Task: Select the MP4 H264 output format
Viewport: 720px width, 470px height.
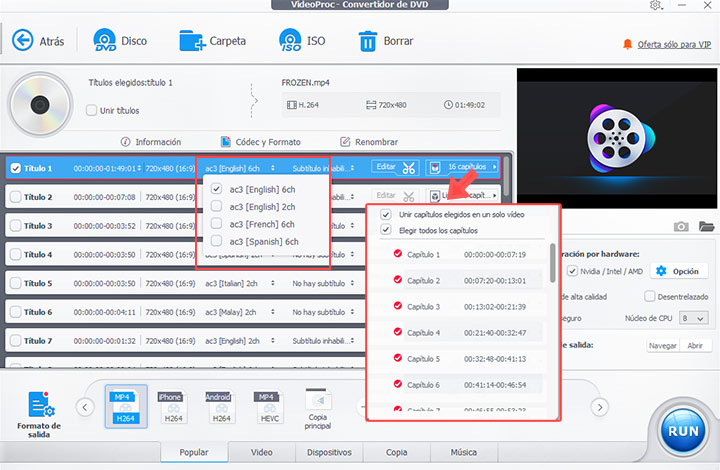Action: point(126,407)
